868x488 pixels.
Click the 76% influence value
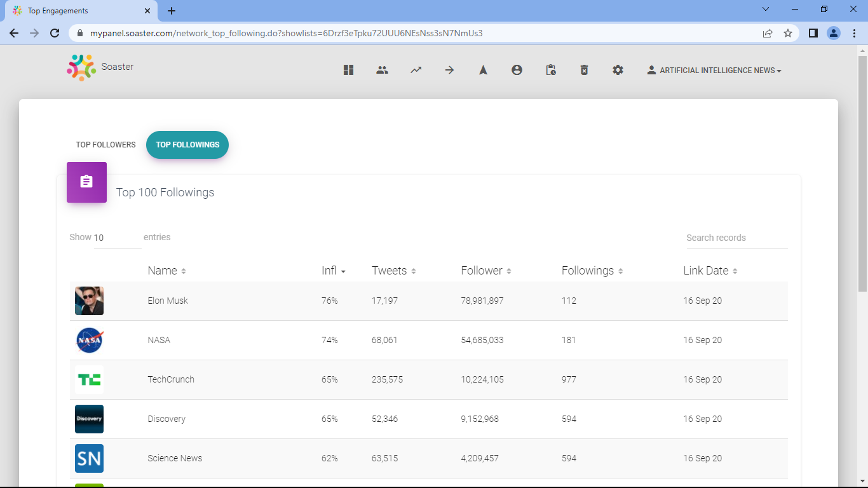tap(330, 301)
